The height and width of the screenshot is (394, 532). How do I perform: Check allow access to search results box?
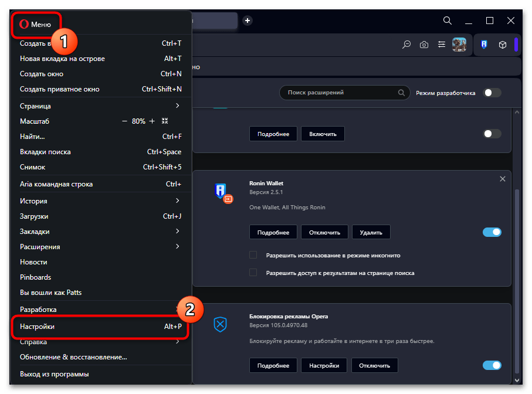(253, 273)
